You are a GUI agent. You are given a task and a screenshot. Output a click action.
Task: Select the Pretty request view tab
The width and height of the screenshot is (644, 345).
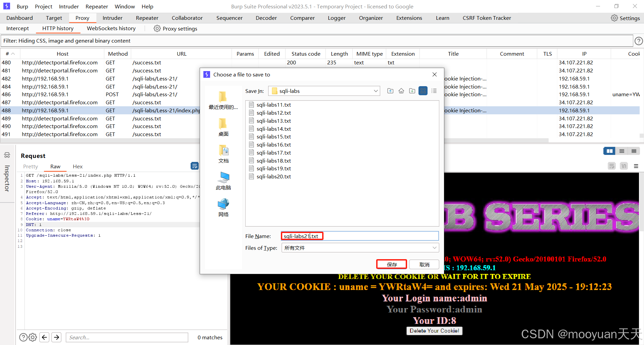[31, 167]
